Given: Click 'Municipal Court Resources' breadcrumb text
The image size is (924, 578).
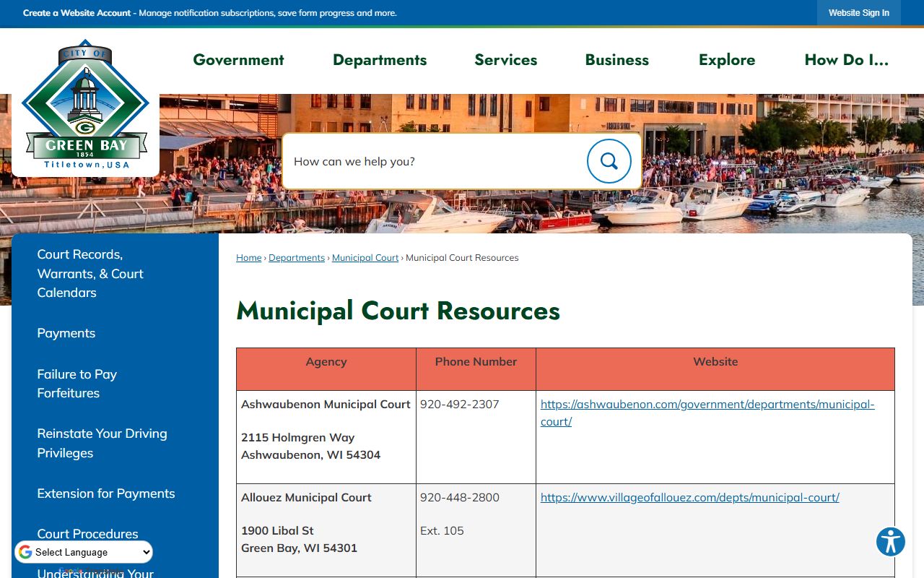Looking at the screenshot, I should [462, 258].
